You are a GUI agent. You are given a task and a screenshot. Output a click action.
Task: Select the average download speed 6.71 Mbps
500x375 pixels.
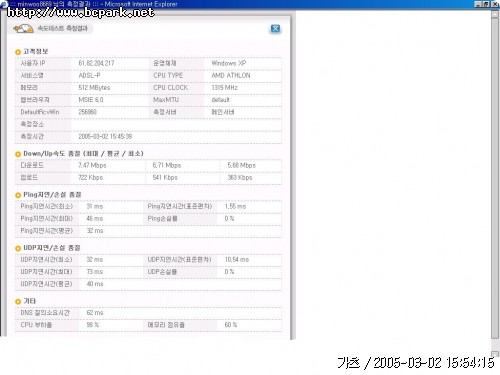(x=167, y=165)
